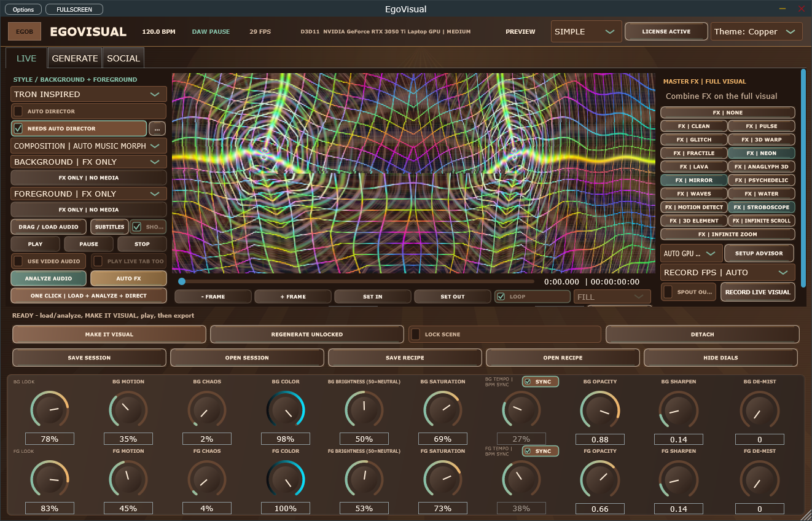Screen dimensions: 812x521
Task: Change the Theme: Copper dropdown
Action: (756, 31)
